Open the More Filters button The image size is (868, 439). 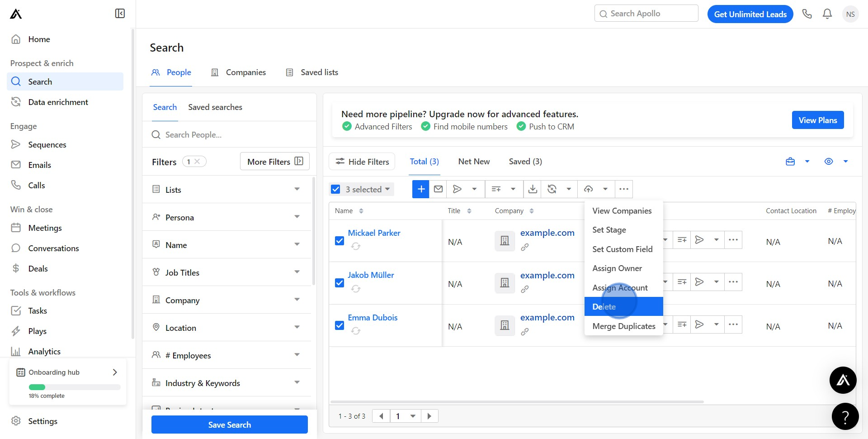coord(275,162)
